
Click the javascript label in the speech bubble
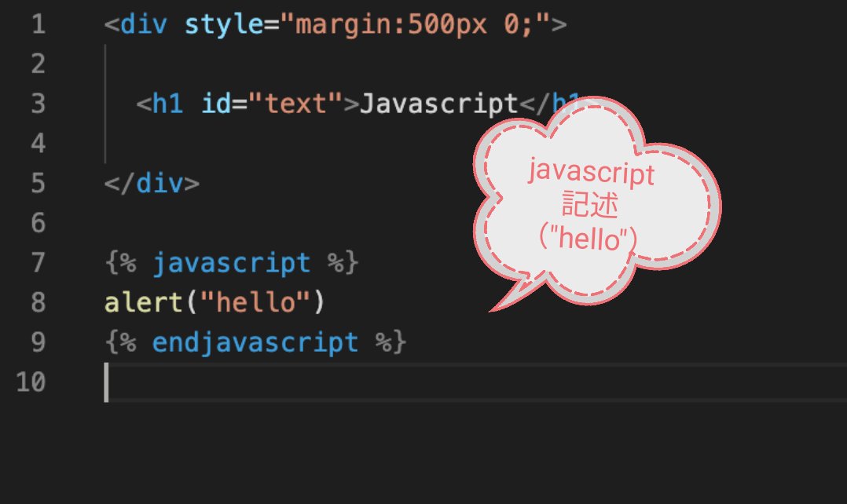591,172
